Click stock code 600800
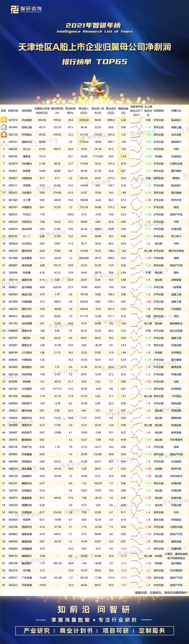The image size is (189, 644). (13, 331)
